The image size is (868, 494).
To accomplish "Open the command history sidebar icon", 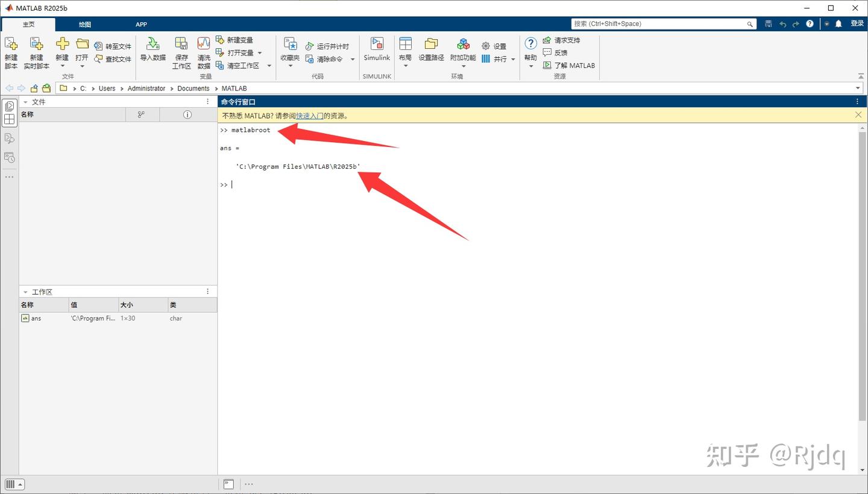I will 9,158.
